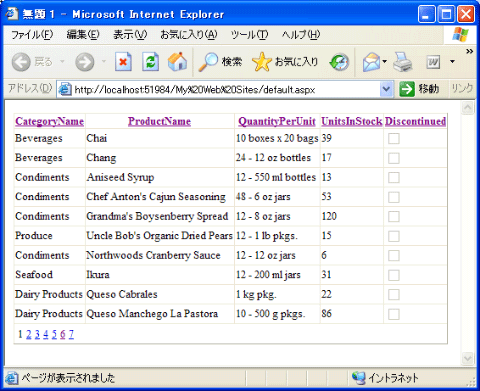Toggle Discontinued checkbox for Chef Anton's Cajun Seasoning
This screenshot has height=391, width=480.
394,197
